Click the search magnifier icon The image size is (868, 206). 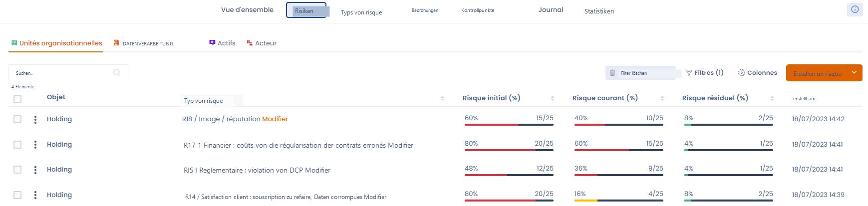point(117,73)
